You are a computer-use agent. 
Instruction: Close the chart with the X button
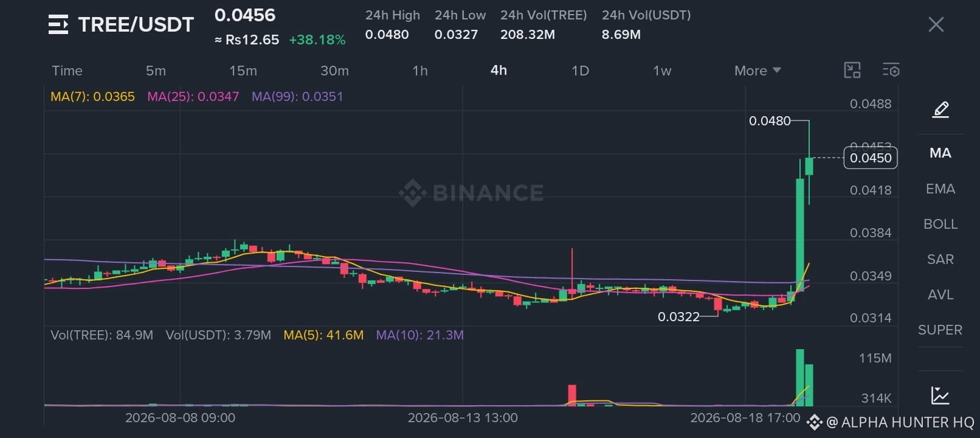pos(936,24)
